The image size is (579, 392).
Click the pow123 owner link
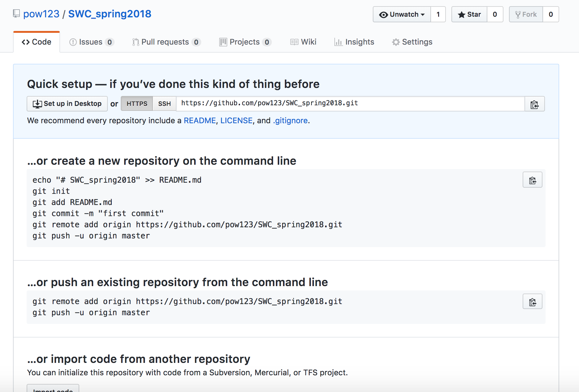coord(41,14)
